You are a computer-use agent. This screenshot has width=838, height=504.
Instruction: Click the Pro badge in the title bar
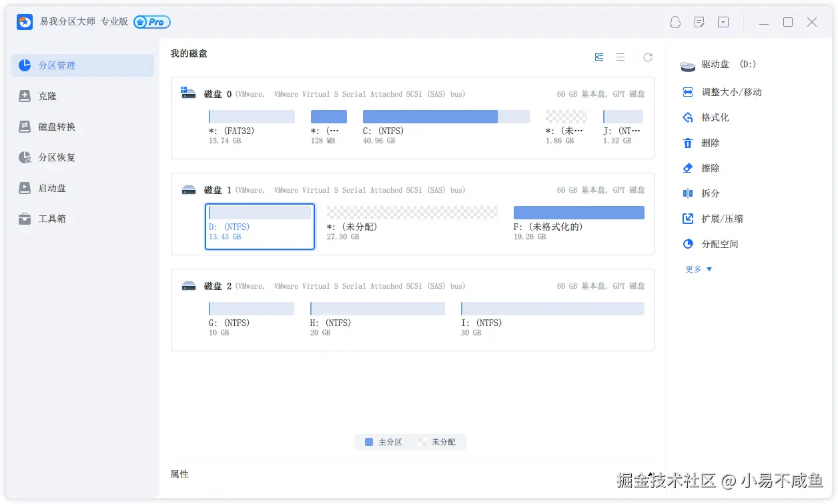click(x=152, y=22)
